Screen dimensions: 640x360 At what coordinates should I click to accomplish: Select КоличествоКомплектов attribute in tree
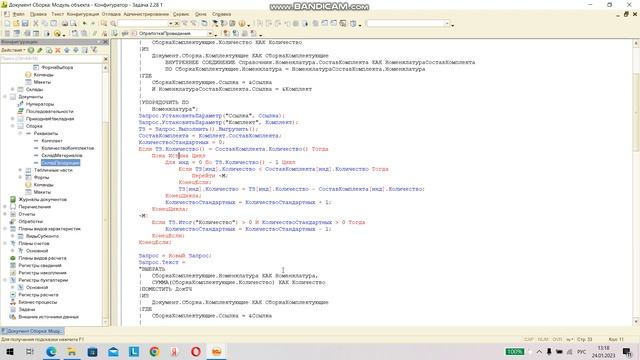click(x=67, y=148)
